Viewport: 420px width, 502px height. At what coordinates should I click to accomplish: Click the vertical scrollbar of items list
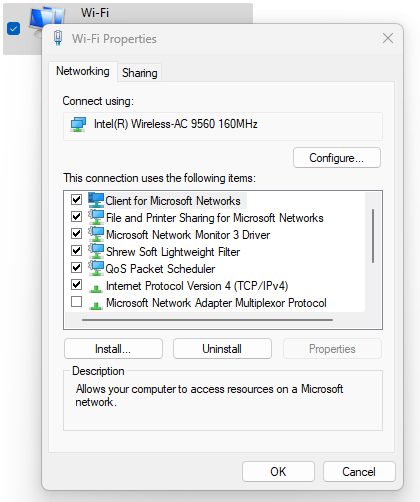(373, 236)
